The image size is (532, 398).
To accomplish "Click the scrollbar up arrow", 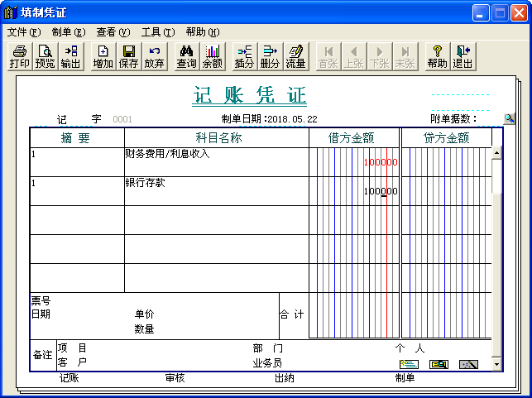I will click(x=496, y=153).
